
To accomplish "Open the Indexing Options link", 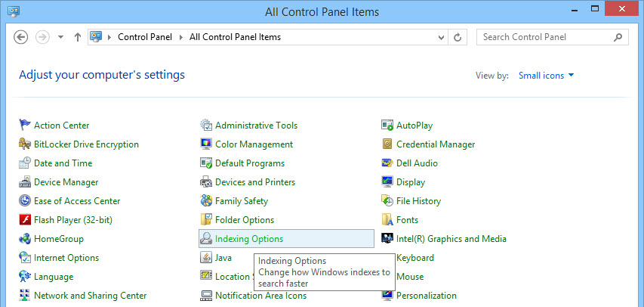I will click(x=249, y=239).
